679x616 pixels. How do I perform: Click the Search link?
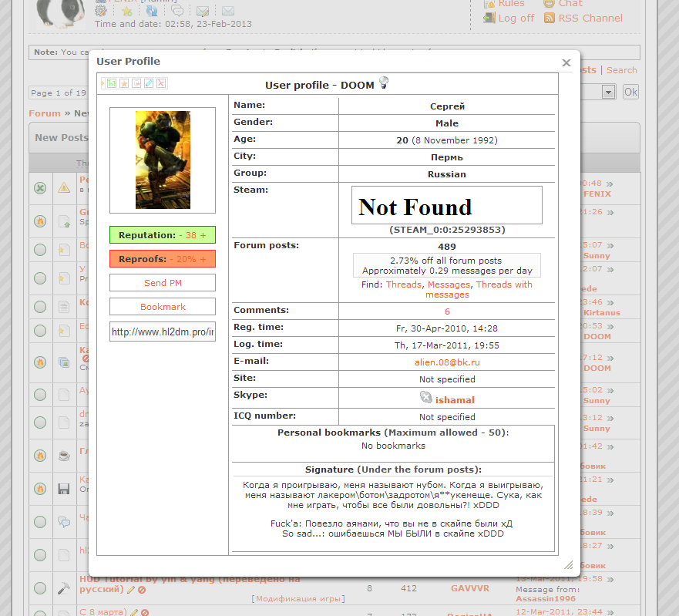point(621,70)
